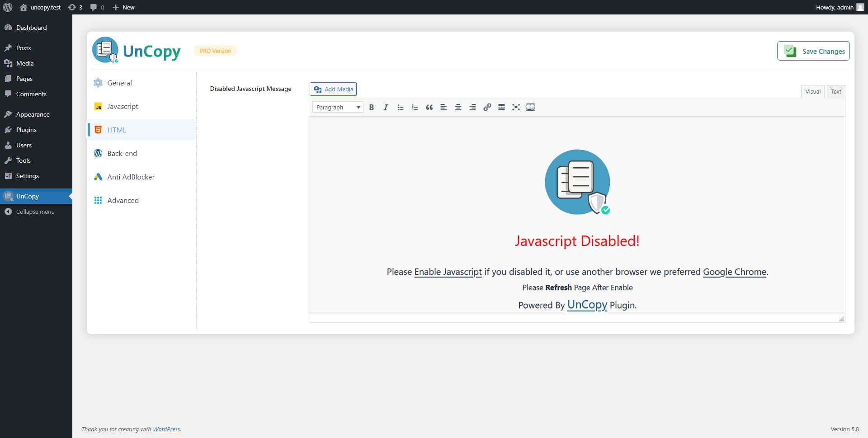
Task: Insert a bulleted list
Action: [400, 108]
